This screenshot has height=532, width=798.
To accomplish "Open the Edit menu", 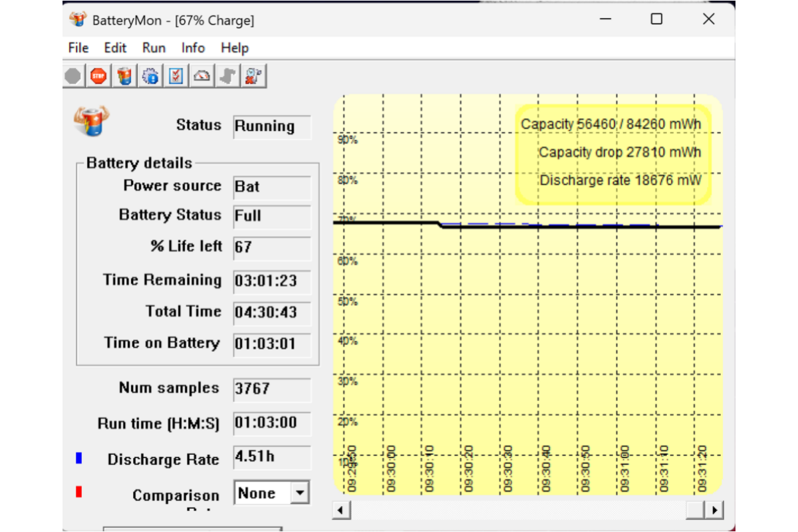I will (x=115, y=48).
